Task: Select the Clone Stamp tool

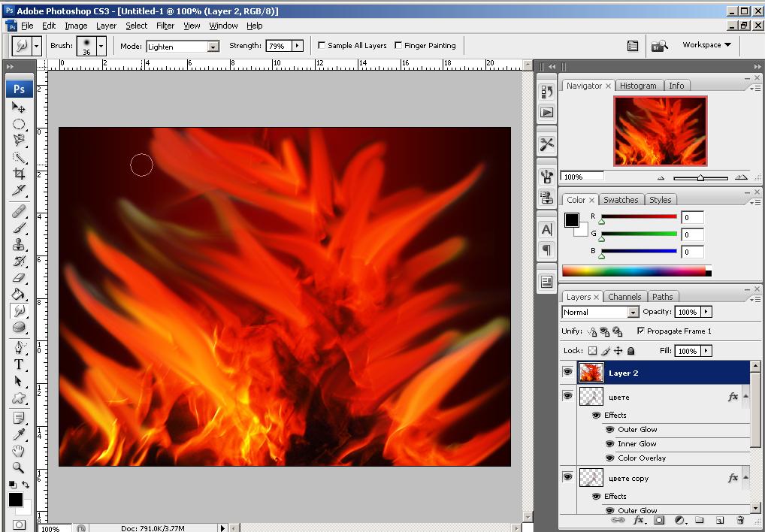Action: pyautogui.click(x=19, y=245)
